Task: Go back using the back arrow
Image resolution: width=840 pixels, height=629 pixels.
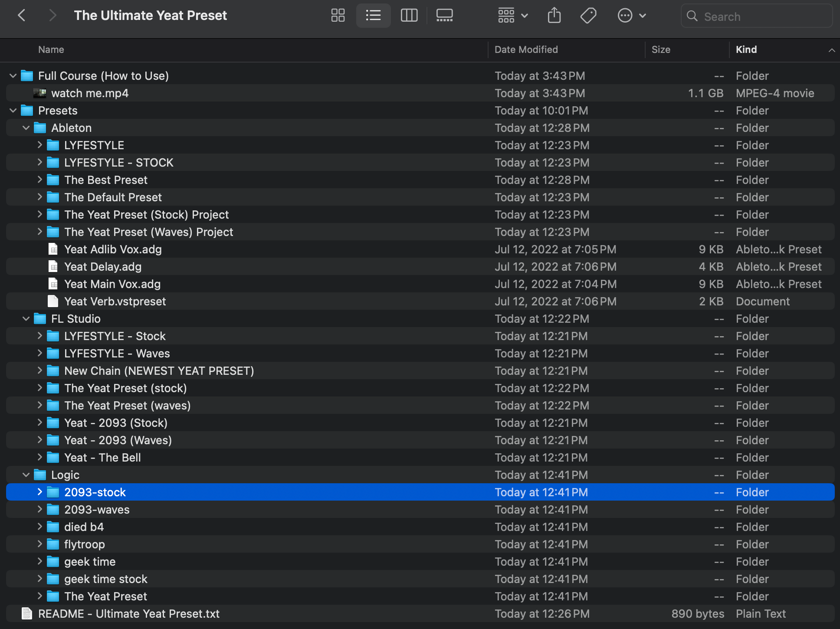Action: 22,16
